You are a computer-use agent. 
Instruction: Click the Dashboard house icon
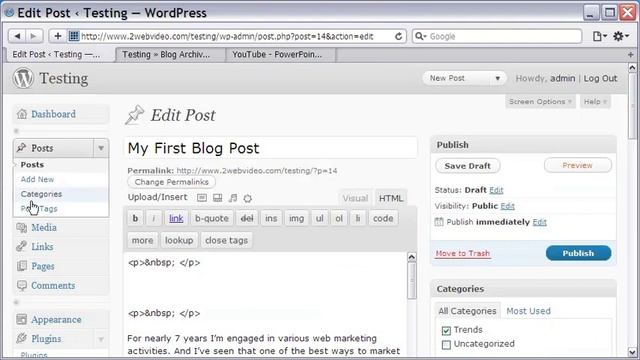point(22,114)
